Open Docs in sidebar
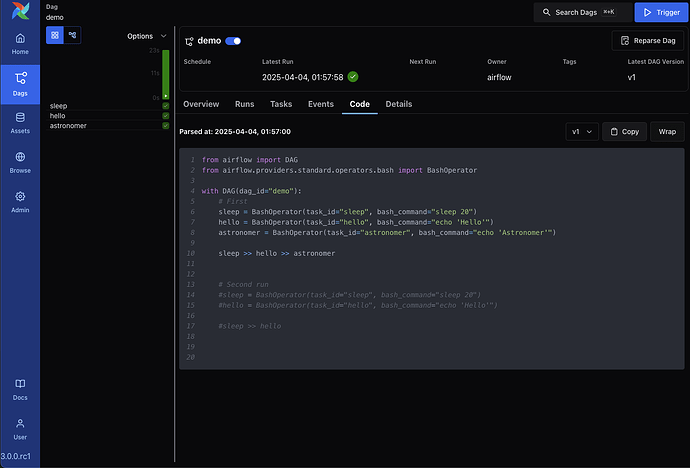The height and width of the screenshot is (468, 690). point(20,390)
